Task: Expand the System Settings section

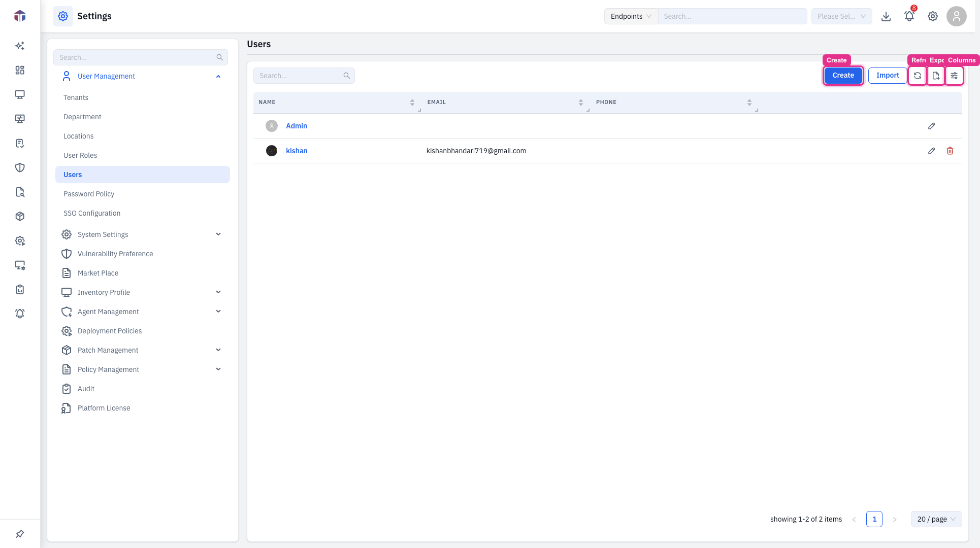Action: pyautogui.click(x=218, y=234)
